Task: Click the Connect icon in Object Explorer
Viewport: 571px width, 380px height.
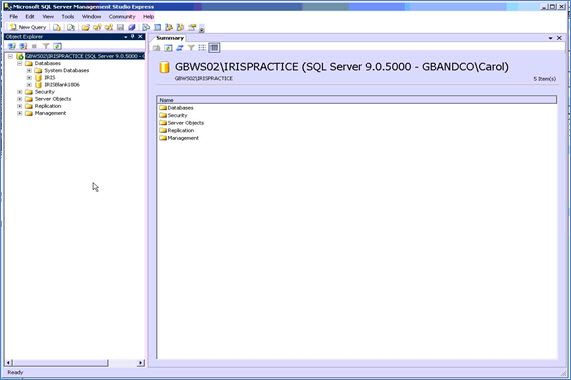Action: coord(12,46)
